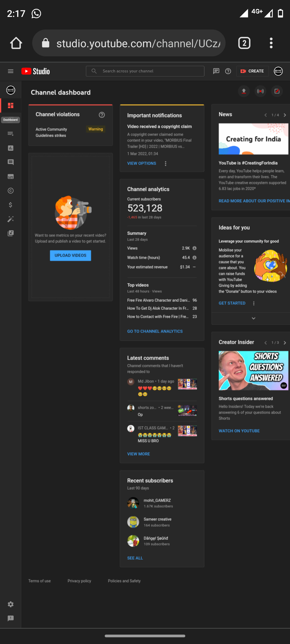This screenshot has width=290, height=644.
Task: Click the create post pencil icon
Action: [277, 91]
